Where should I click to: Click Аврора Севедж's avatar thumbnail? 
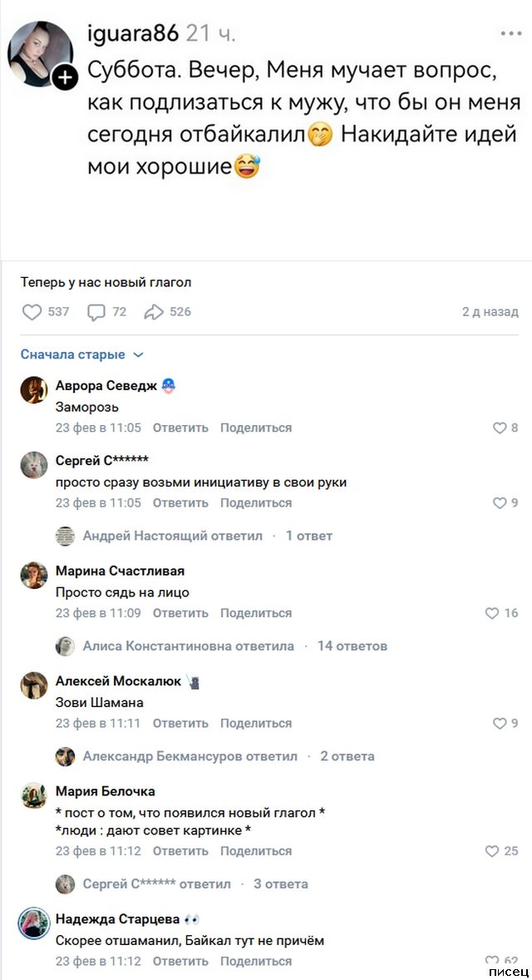33,389
